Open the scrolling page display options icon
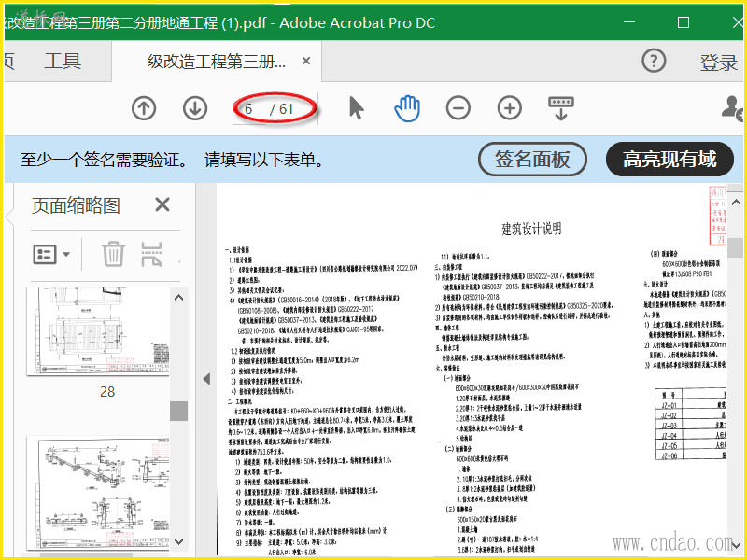This screenshot has width=747, height=560. tap(561, 108)
